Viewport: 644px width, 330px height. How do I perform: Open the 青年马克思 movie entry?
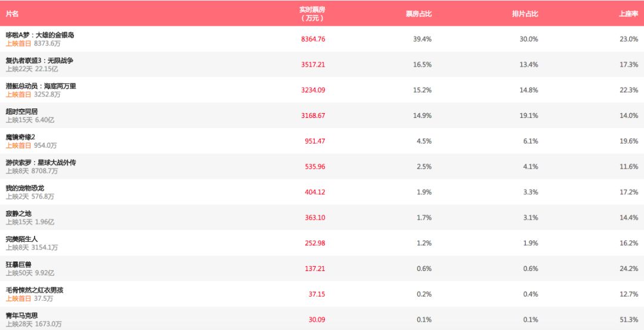21,316
